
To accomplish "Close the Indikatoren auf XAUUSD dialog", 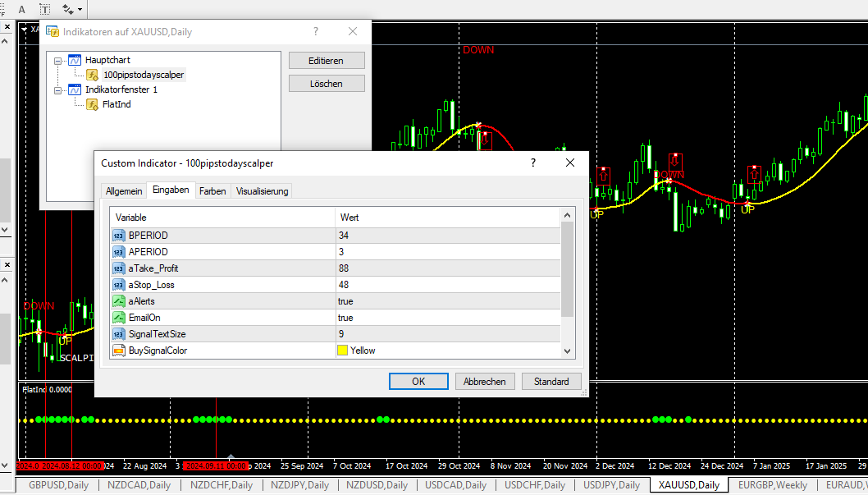I will (x=353, y=31).
